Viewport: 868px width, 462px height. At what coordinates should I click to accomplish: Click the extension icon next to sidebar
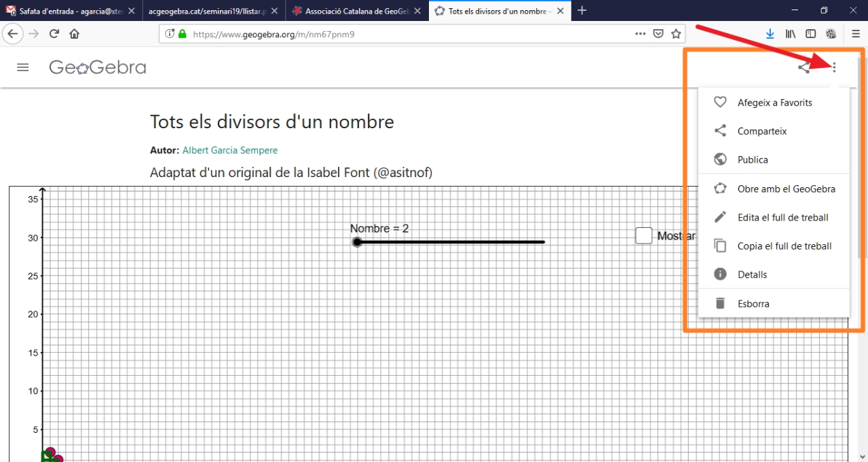(831, 33)
